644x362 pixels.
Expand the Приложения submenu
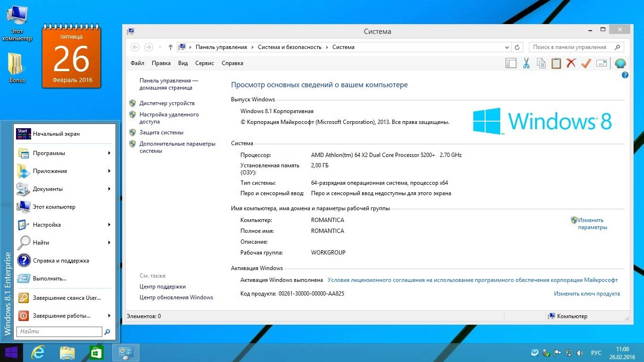coord(109,171)
